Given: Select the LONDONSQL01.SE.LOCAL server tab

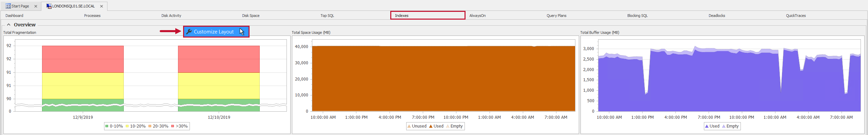Looking at the screenshot, I should pyautogui.click(x=73, y=6).
